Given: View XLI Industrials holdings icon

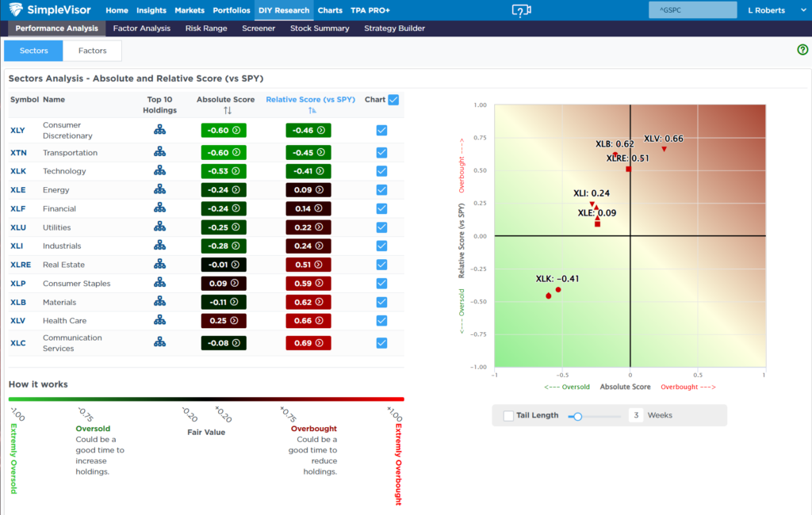Looking at the screenshot, I should (x=159, y=245).
